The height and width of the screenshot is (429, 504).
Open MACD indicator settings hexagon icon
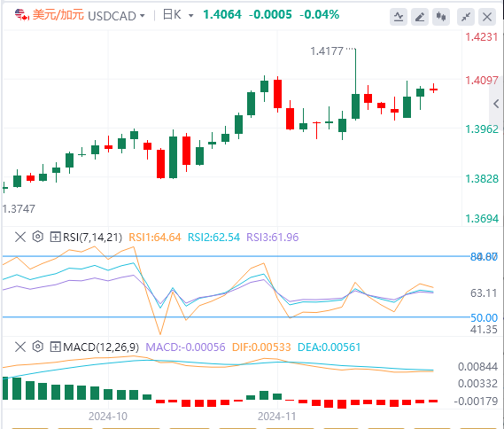tap(38, 347)
